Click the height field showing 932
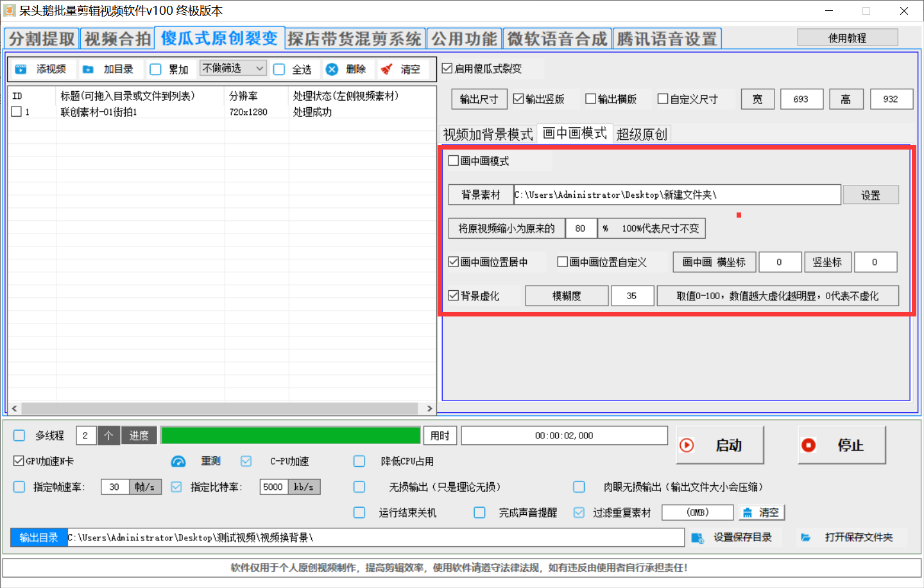Image resolution: width=924 pixels, height=588 pixels. coord(891,99)
